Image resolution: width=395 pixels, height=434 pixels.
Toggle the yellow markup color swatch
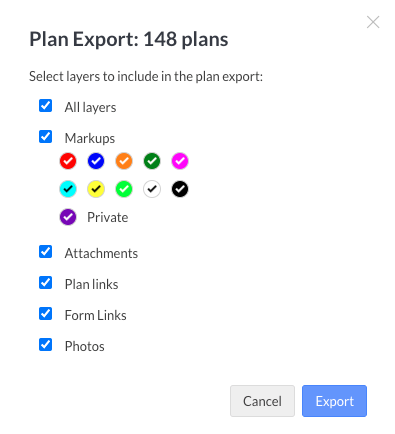(x=96, y=189)
